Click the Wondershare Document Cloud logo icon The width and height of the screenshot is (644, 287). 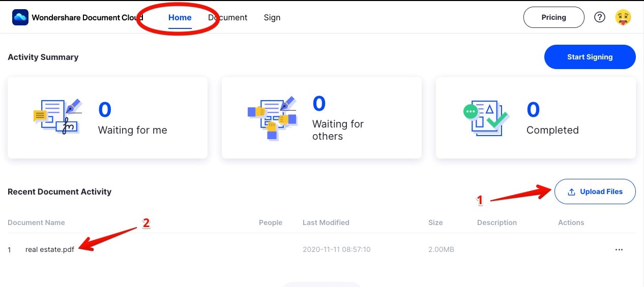(x=20, y=17)
